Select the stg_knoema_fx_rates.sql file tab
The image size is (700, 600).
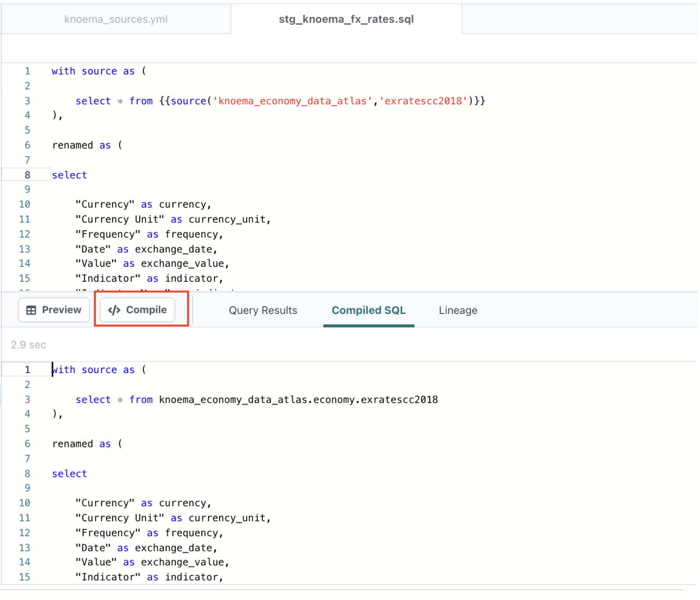346,19
